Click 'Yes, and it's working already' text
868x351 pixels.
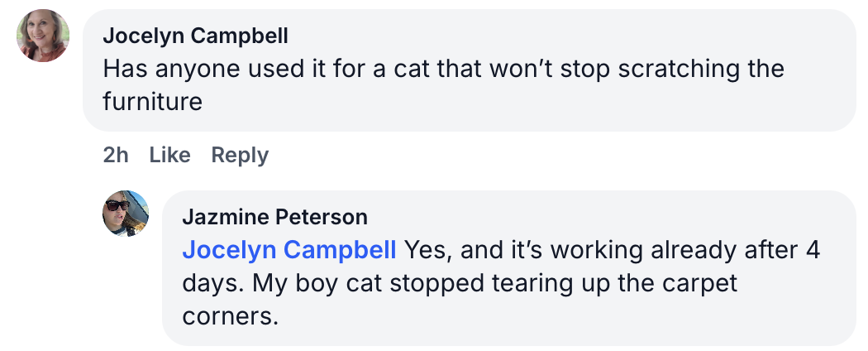pos(562,250)
